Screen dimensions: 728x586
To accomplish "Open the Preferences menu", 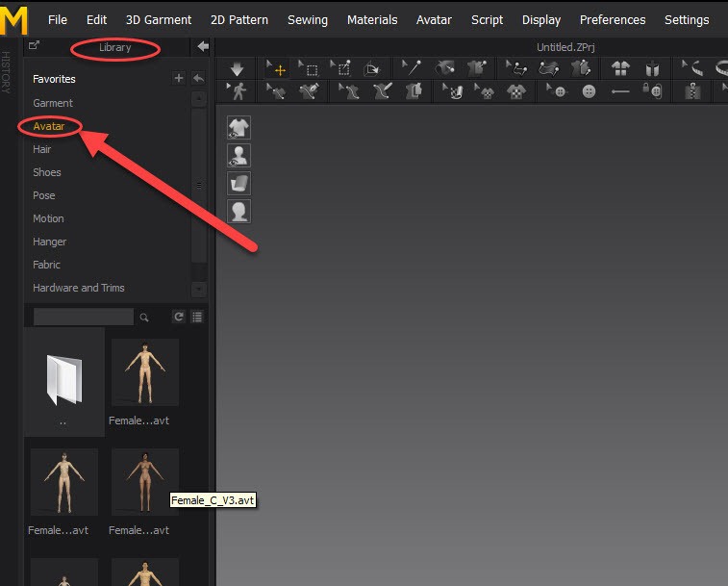I will pos(613,20).
